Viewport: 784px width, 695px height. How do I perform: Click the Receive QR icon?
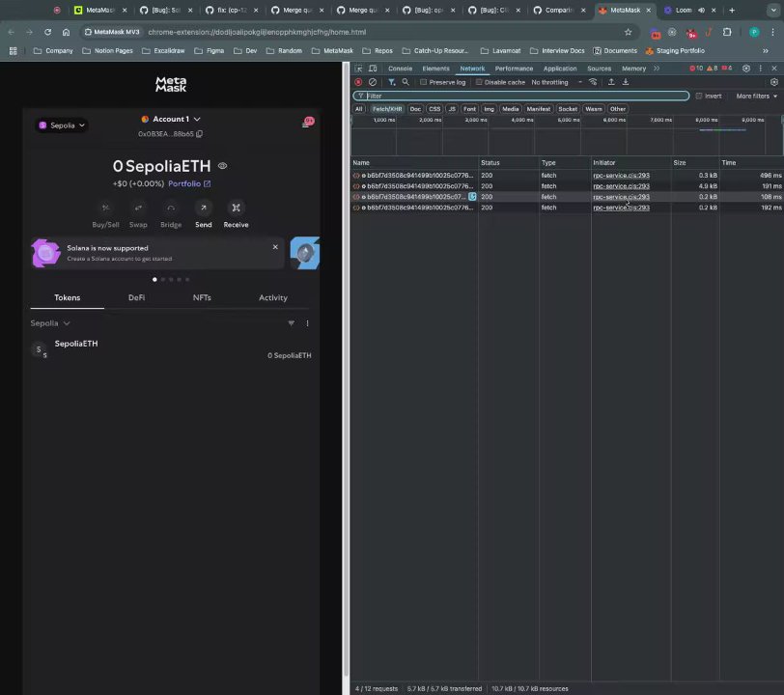click(x=236, y=208)
